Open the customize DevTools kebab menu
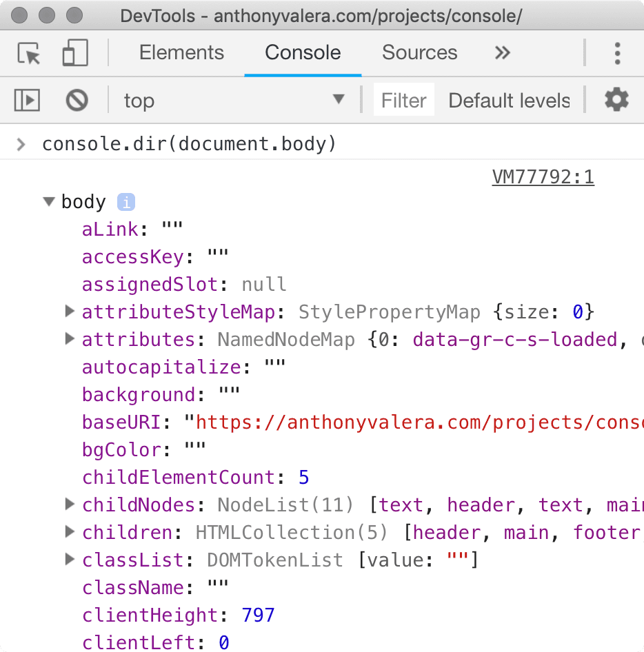 618,53
